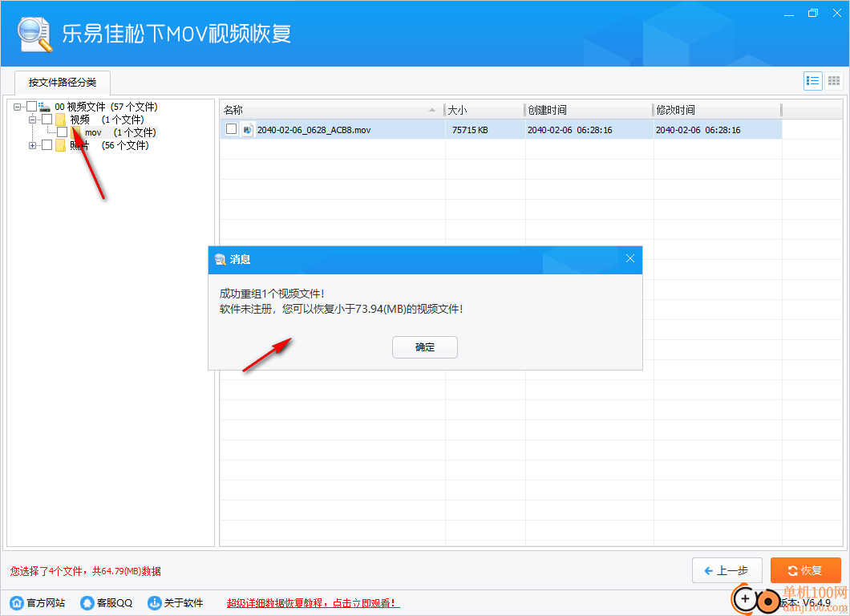Open the 官方网站 link
Image resolution: width=850 pixels, height=616 pixels.
46,603
